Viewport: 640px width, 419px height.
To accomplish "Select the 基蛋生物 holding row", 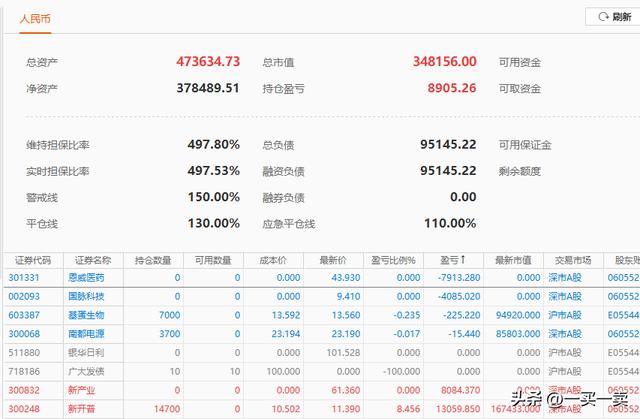I will (x=86, y=315).
